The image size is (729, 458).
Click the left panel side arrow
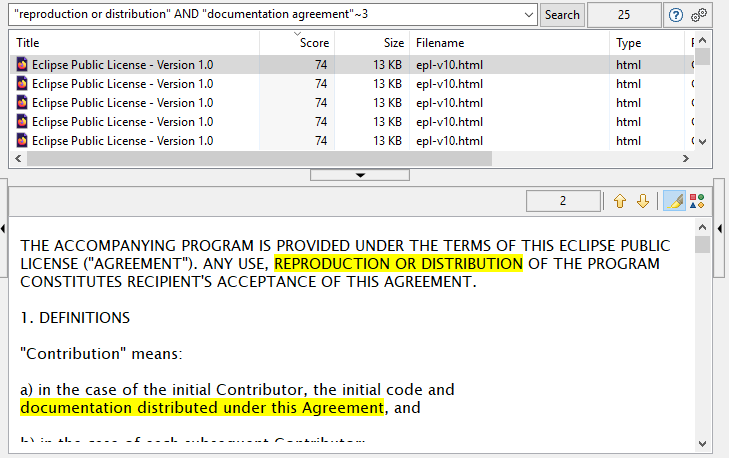3,228
